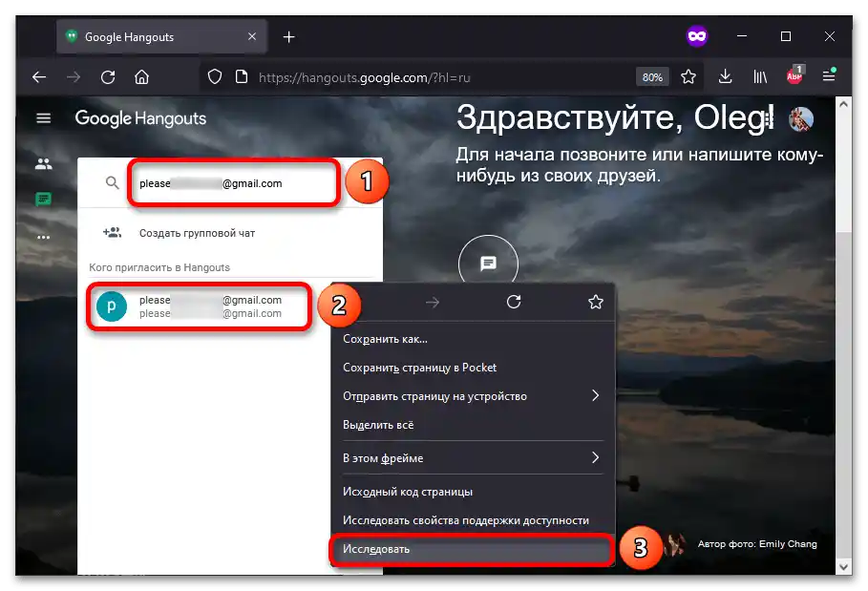Click the Google Hangouts logo
The width and height of the screenshot is (868, 591).
pyautogui.click(x=140, y=118)
